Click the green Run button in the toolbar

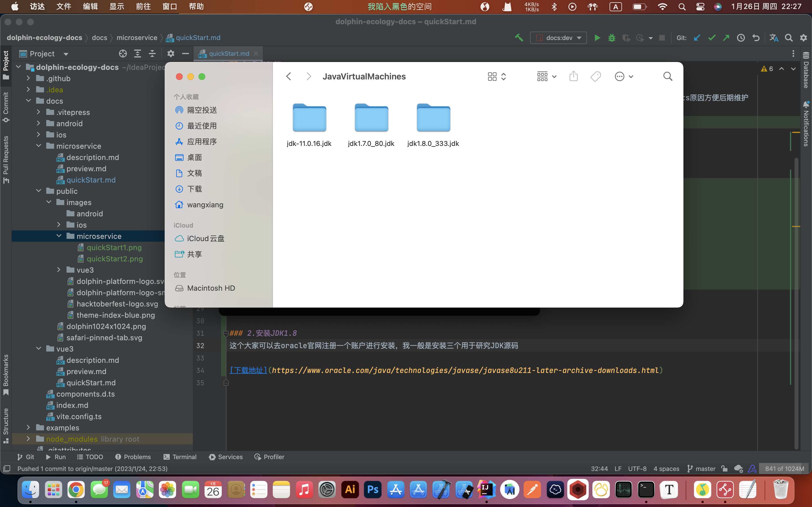click(597, 38)
